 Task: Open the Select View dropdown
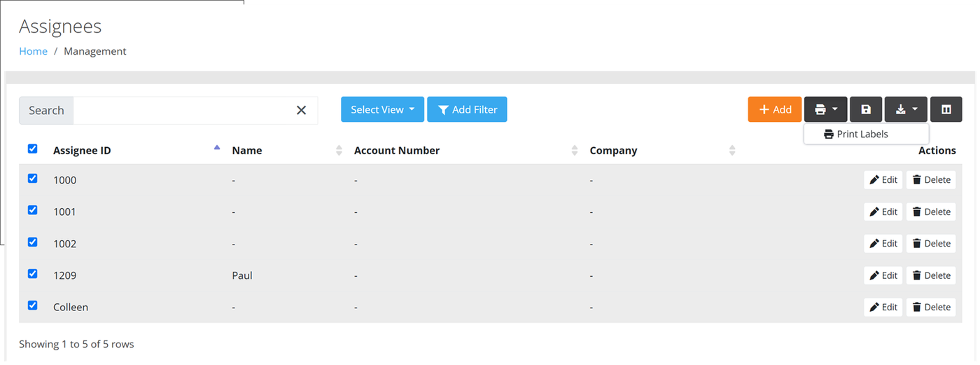[382, 109]
